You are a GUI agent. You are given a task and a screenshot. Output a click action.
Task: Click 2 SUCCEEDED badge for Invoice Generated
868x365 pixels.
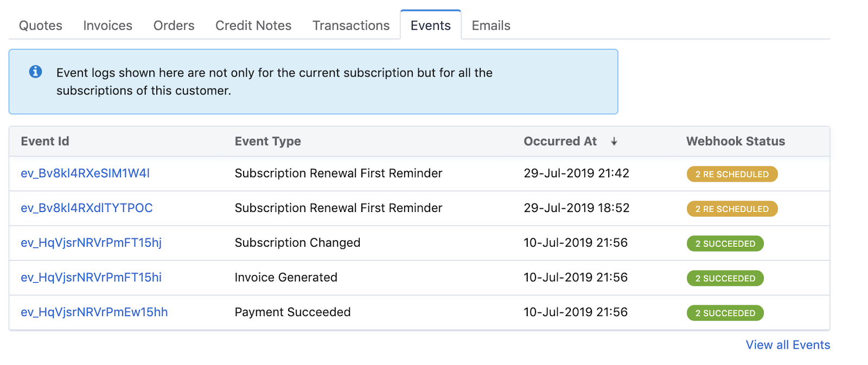point(725,278)
